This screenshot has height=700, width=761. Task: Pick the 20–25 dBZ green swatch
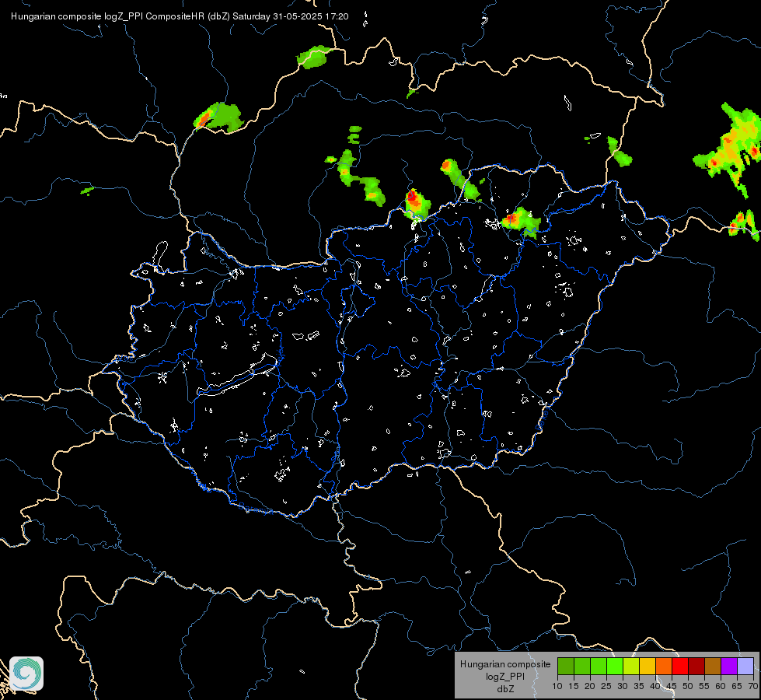click(599, 666)
